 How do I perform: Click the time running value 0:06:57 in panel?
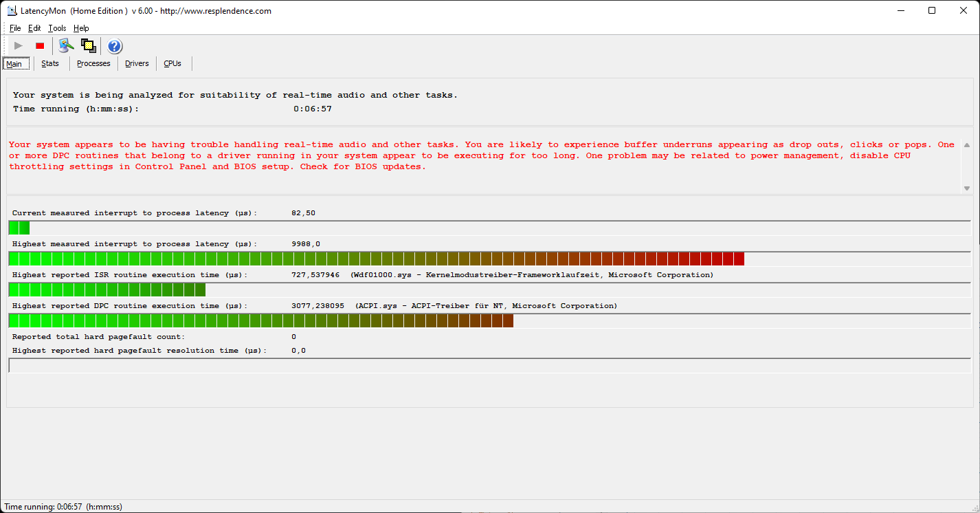pyautogui.click(x=313, y=109)
